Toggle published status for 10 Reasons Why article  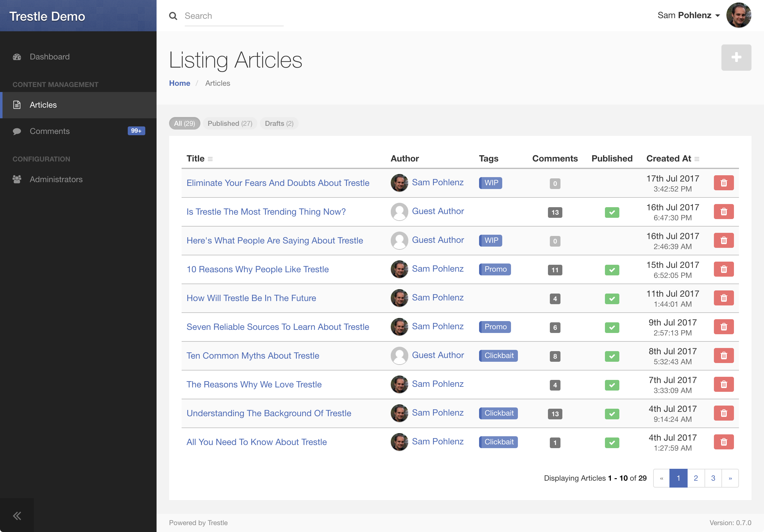[612, 269]
